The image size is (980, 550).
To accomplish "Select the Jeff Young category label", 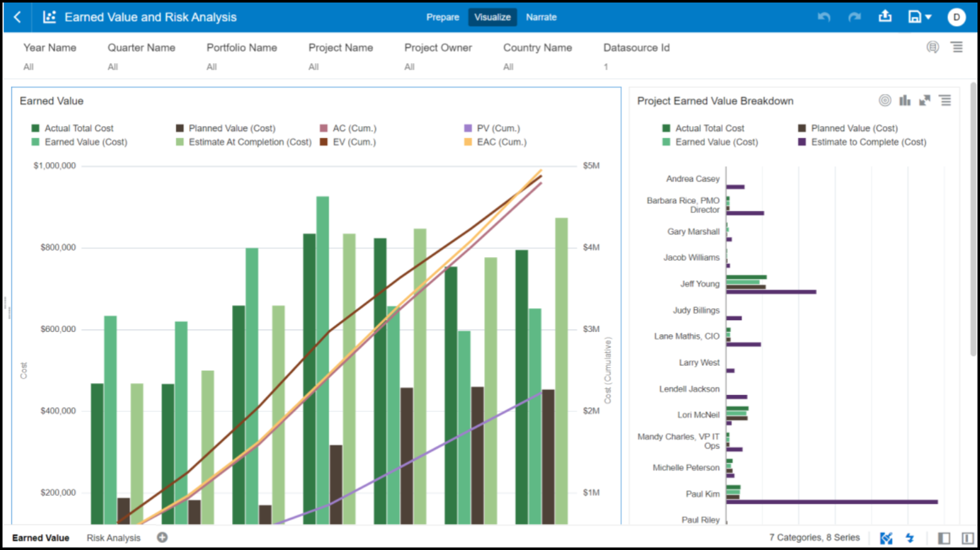I will (700, 284).
